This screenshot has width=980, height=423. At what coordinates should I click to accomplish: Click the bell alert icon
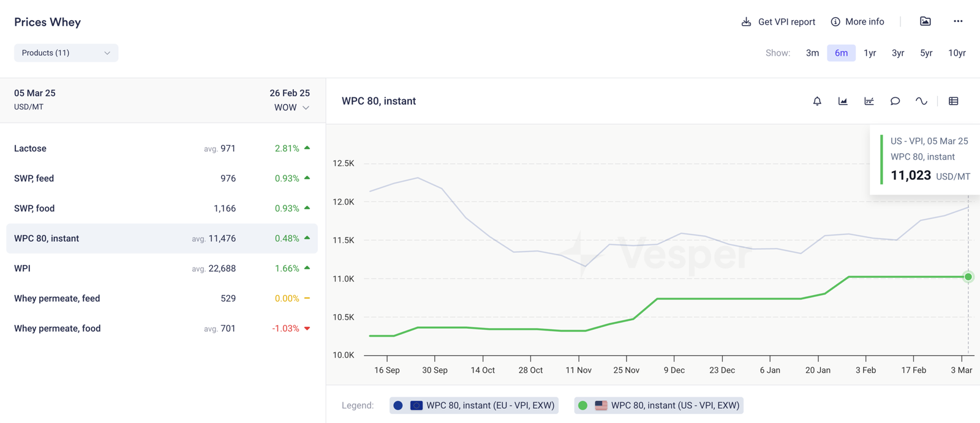pos(817,101)
